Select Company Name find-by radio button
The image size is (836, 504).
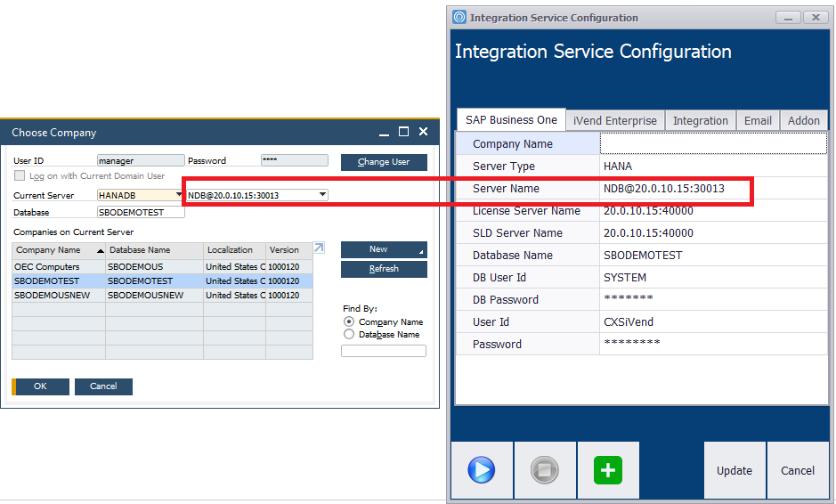pyautogui.click(x=349, y=321)
